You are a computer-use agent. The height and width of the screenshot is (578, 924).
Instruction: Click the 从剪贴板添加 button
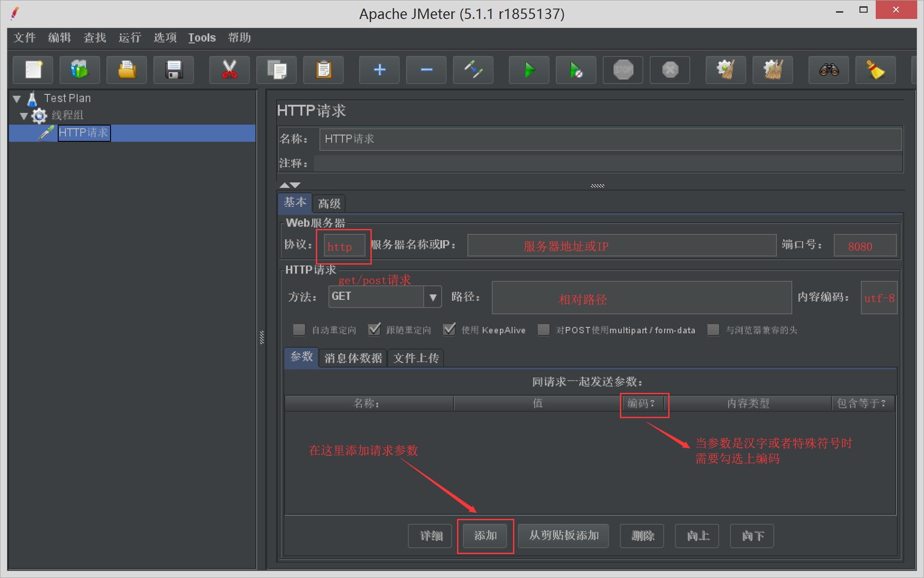click(564, 536)
